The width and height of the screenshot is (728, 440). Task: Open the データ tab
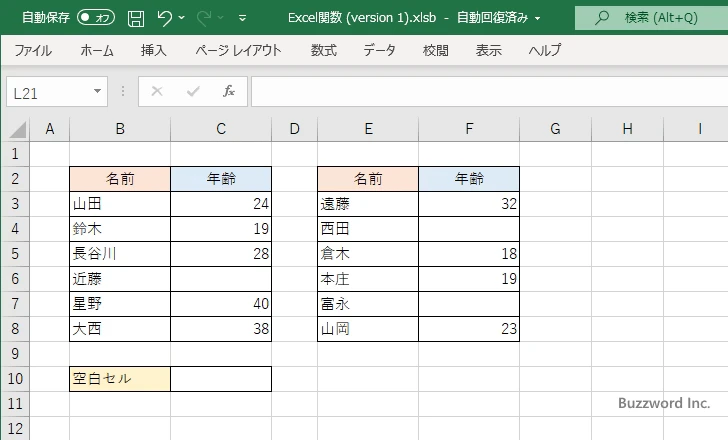pyautogui.click(x=379, y=50)
